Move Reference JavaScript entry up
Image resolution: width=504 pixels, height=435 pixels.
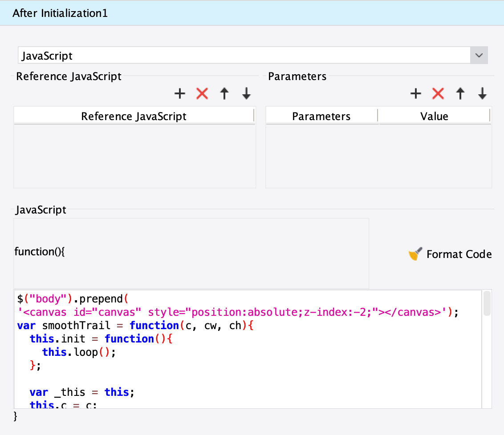(224, 94)
